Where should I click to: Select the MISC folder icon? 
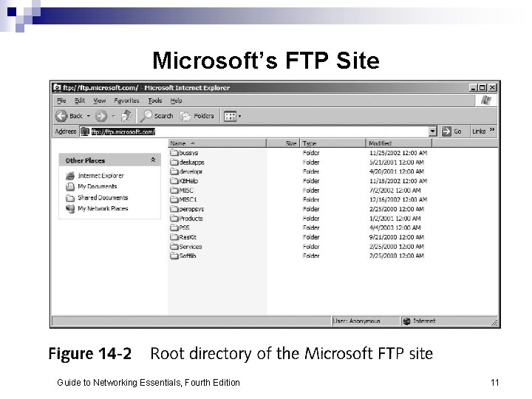tap(174, 191)
